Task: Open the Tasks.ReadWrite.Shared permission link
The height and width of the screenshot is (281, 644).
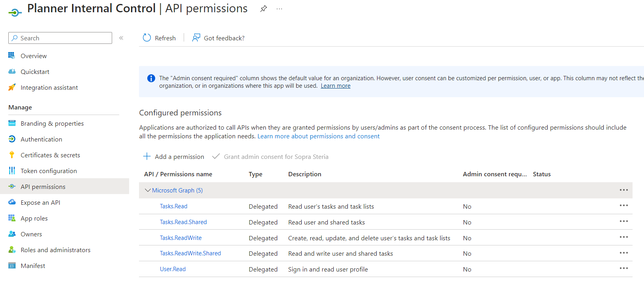Action: (x=190, y=253)
